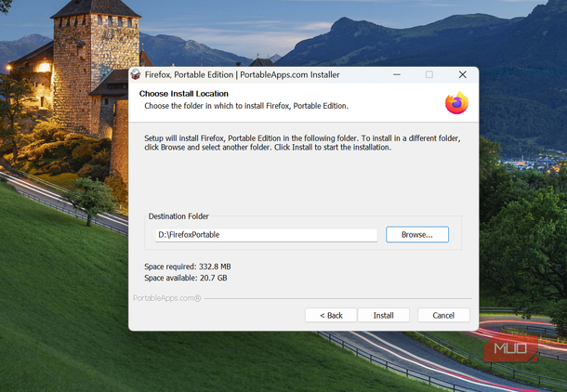
Task: Minimize the installer window
Action: [x=397, y=74]
